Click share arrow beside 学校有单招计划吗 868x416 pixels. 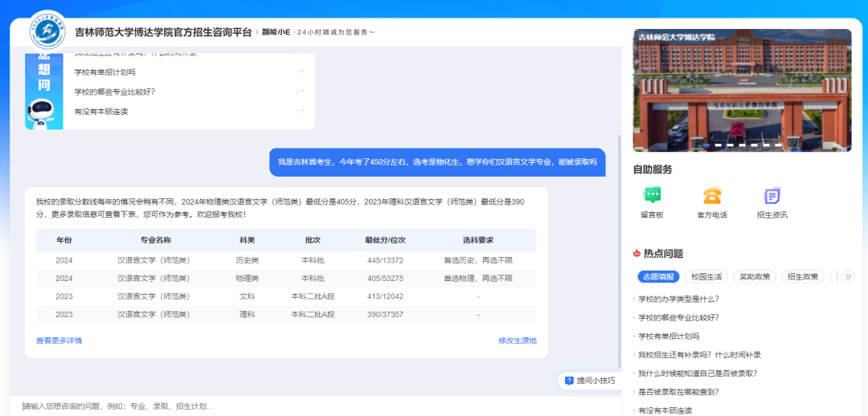[300, 72]
